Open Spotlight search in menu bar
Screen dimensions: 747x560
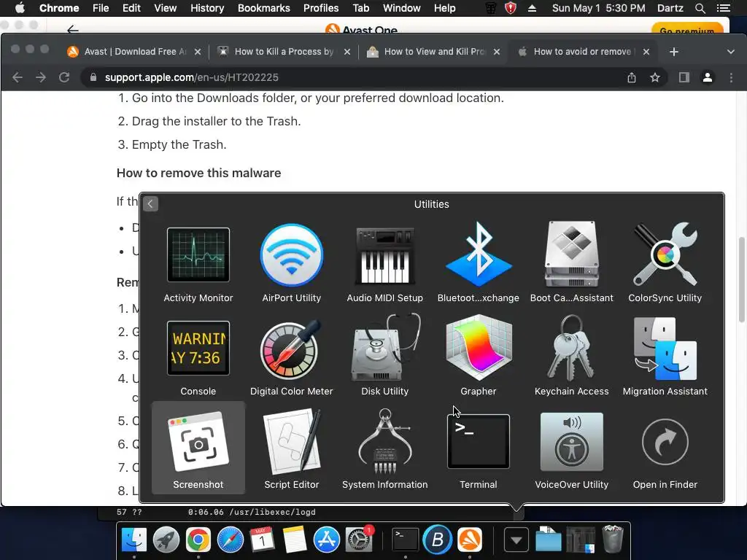[x=700, y=8]
